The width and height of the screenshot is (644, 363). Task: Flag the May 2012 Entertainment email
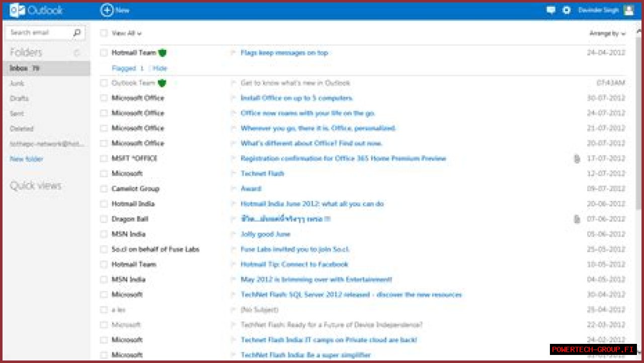point(233,279)
